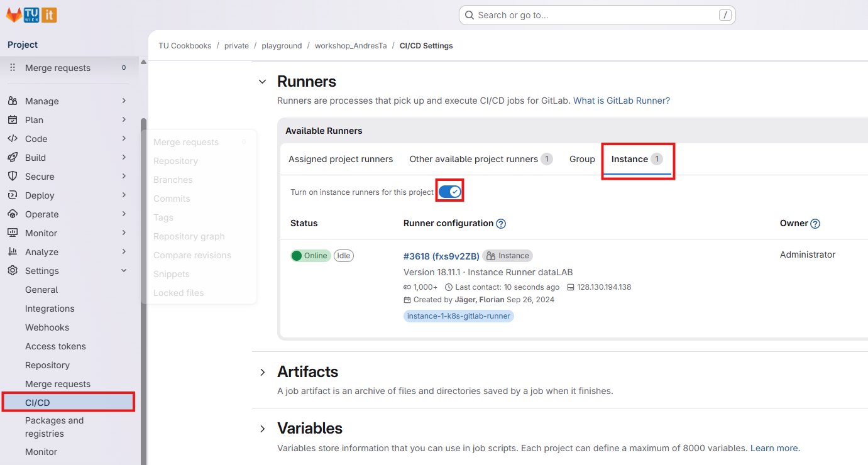The width and height of the screenshot is (868, 465).
Task: Open the Learn more link for variables
Action: coord(774,448)
